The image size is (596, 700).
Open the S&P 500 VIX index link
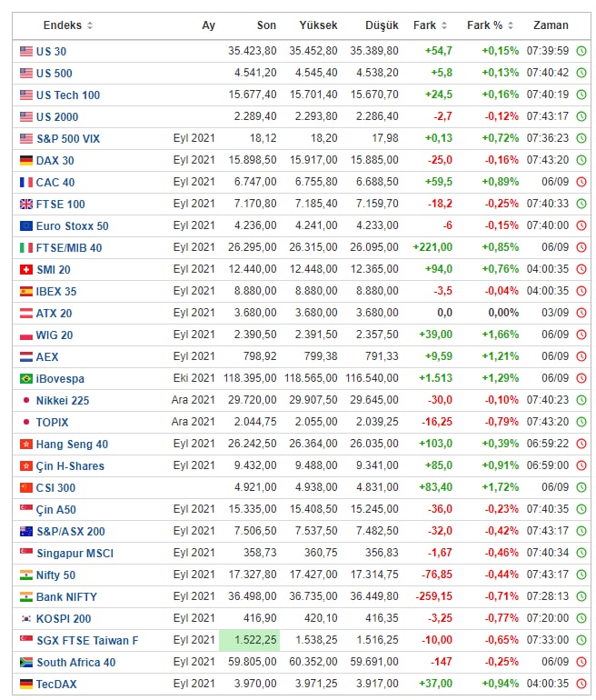[x=67, y=138]
